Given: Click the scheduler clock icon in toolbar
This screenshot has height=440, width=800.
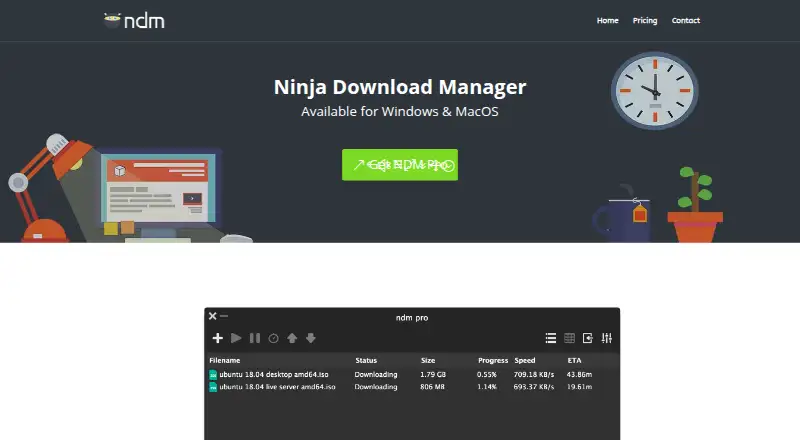Looking at the screenshot, I should [x=273, y=338].
